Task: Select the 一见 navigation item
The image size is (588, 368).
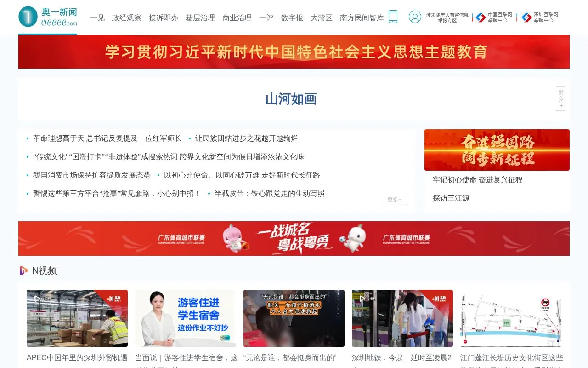Action: pos(97,17)
